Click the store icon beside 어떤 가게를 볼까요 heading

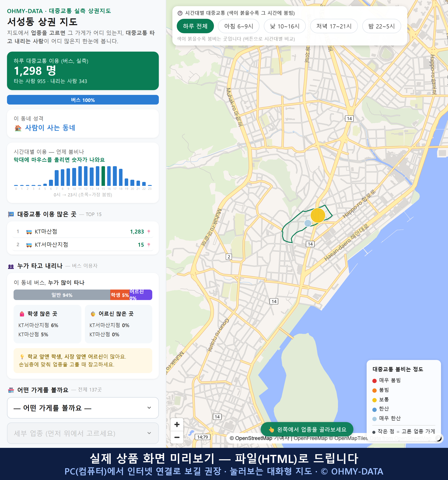click(x=11, y=390)
